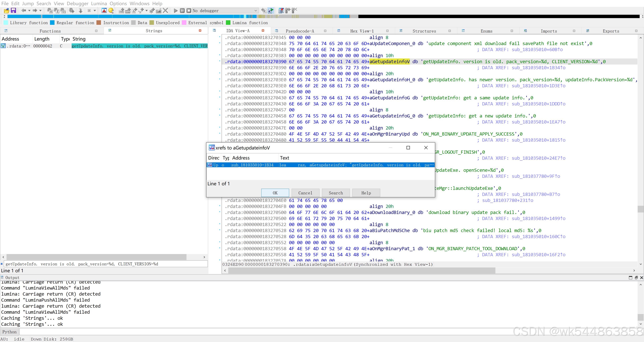The image size is (644, 342).
Task: Click the red warning triangle icon
Action: click(x=104, y=11)
